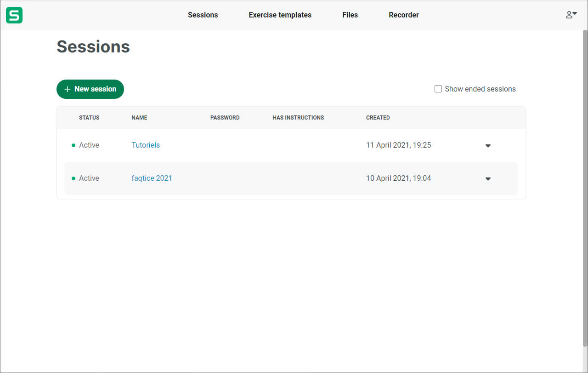
Task: Open the Tutoriels session link
Action: [146, 145]
